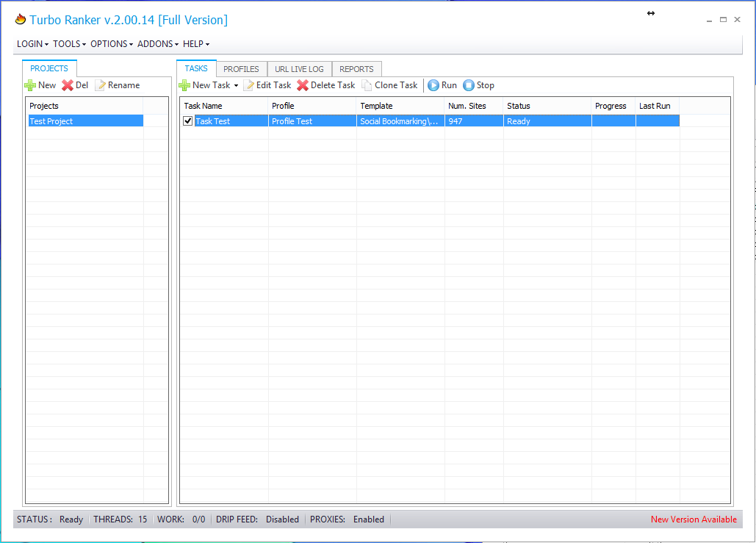Click the Edit Task button label

(x=274, y=85)
